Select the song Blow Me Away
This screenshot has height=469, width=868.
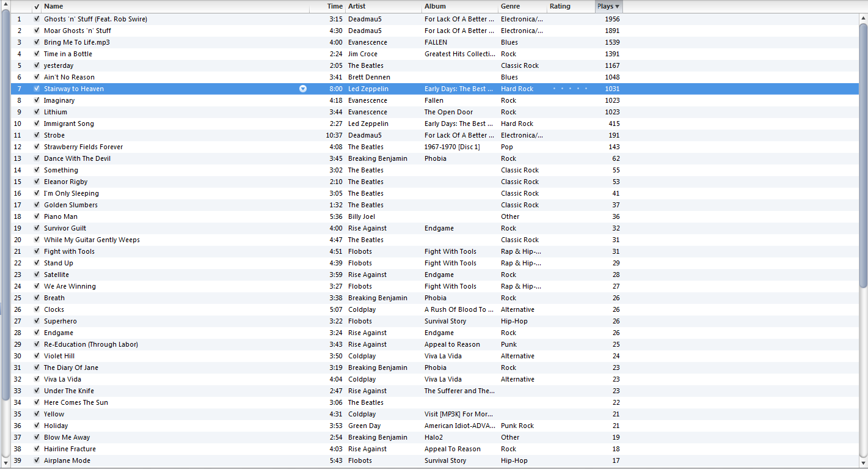(x=67, y=437)
